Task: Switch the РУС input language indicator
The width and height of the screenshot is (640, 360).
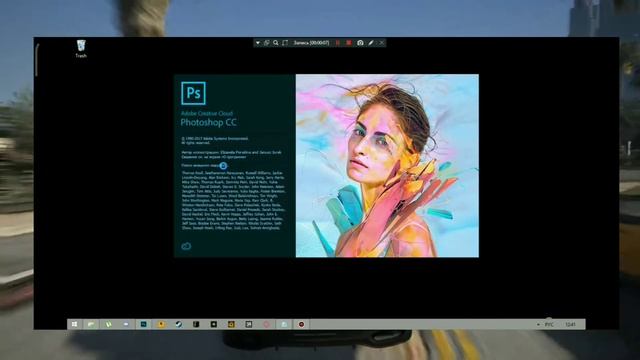Action: pos(549,324)
